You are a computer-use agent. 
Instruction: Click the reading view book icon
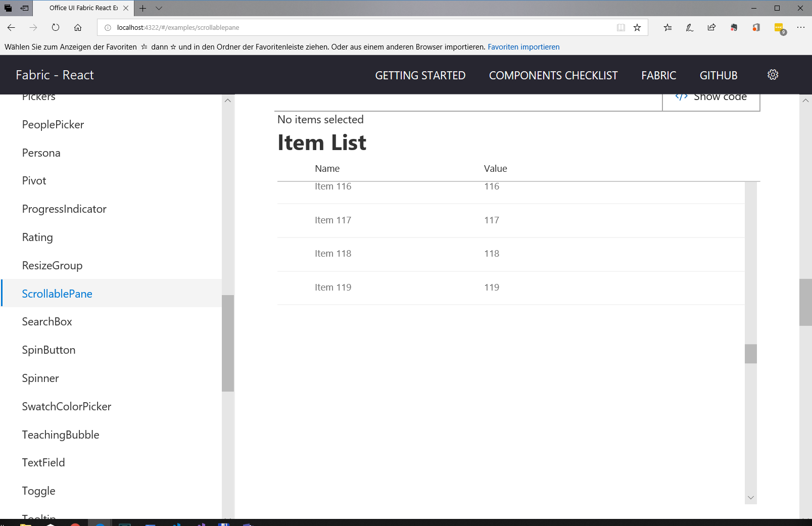620,27
